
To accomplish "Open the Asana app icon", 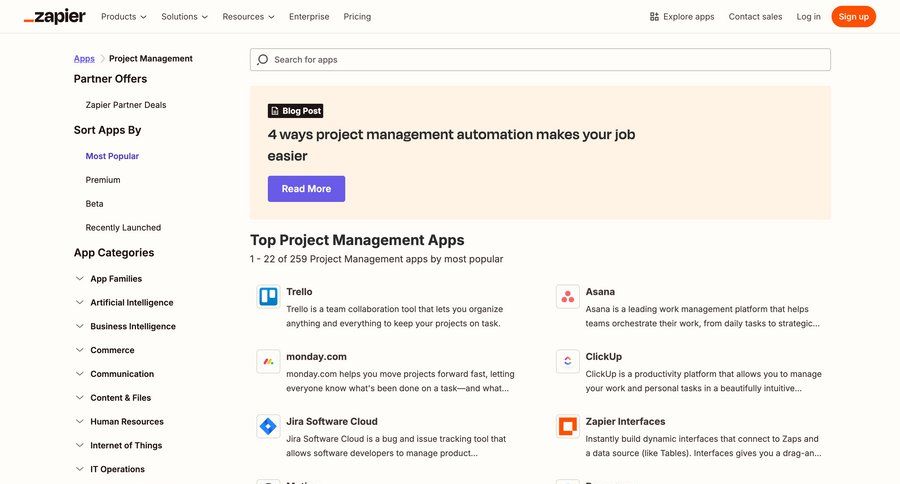I will (568, 297).
